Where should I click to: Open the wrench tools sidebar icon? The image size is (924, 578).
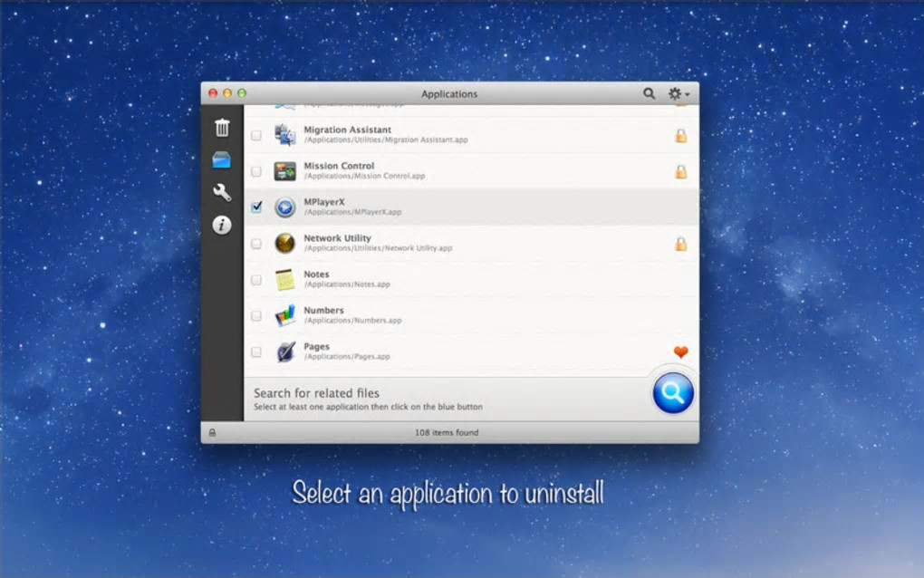[x=222, y=192]
